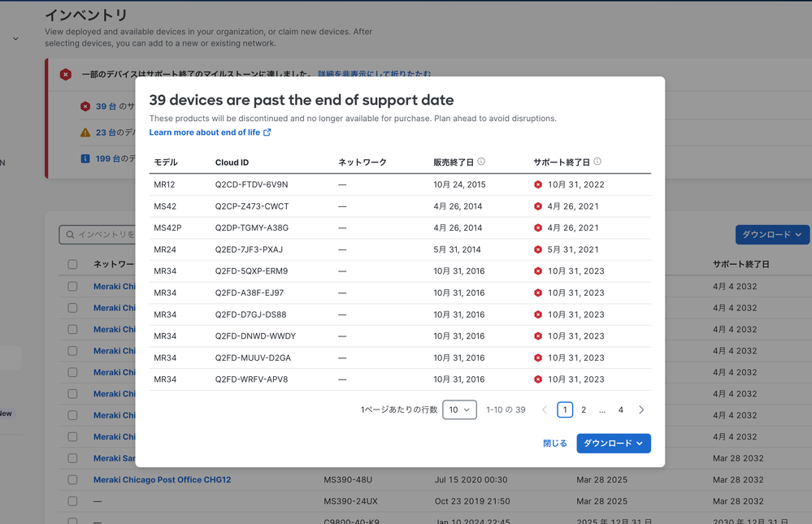Go to next page with right arrow
Screen dimensions: 812x524
pyautogui.click(x=641, y=410)
